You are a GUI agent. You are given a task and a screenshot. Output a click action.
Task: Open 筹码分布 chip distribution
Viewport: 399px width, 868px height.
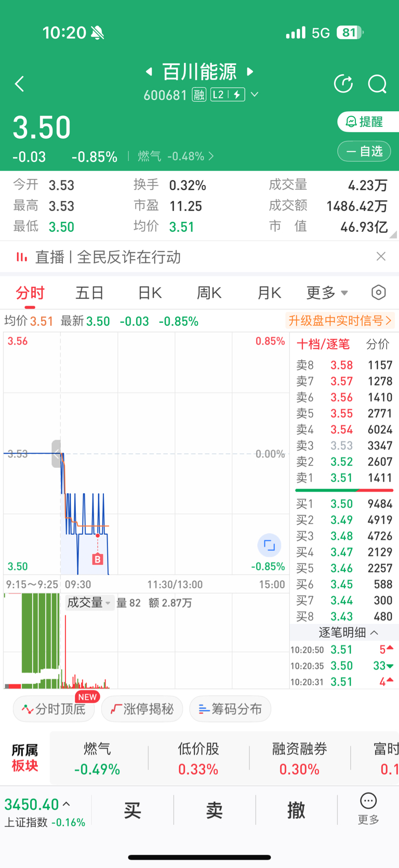pyautogui.click(x=230, y=709)
